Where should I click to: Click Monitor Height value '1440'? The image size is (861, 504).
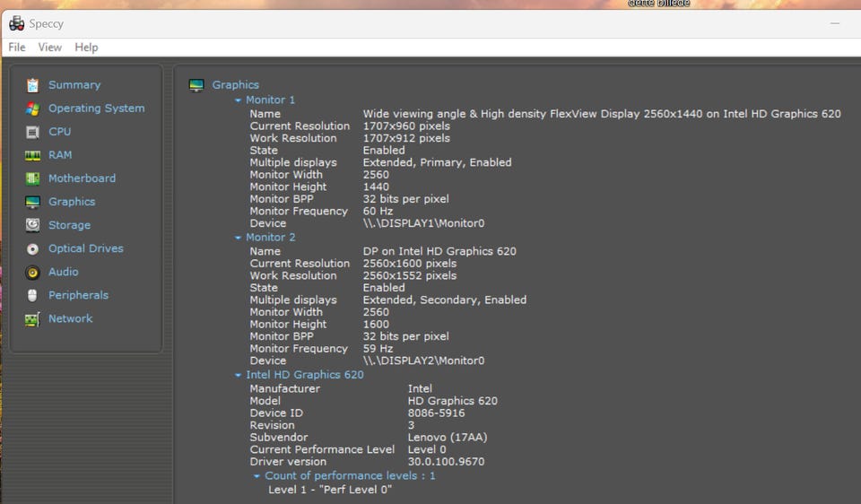point(376,187)
